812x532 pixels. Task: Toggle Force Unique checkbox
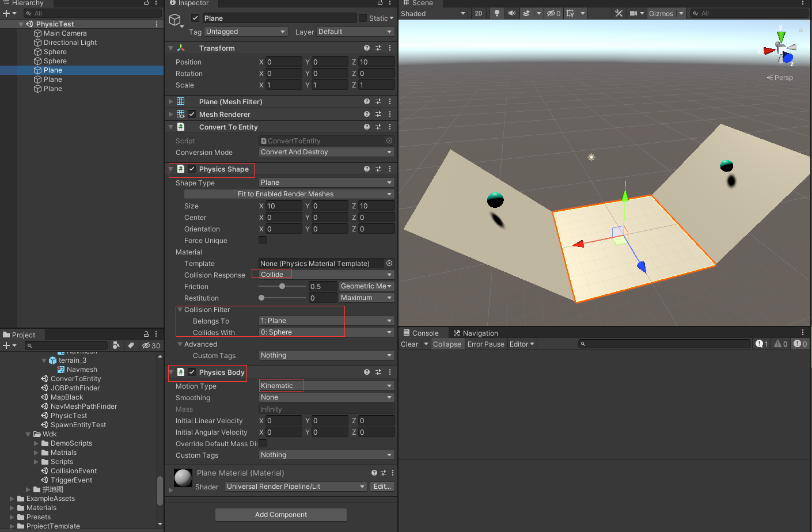(x=263, y=240)
